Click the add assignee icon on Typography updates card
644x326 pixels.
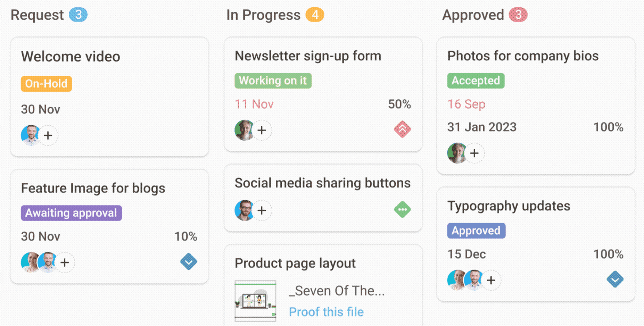pyautogui.click(x=491, y=280)
